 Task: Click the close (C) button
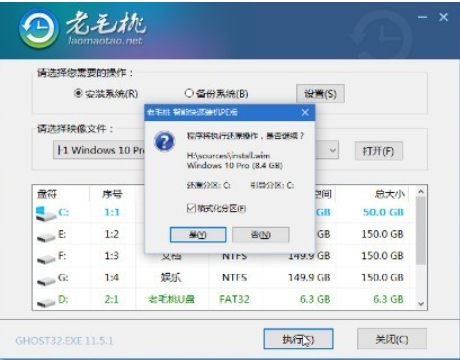(x=392, y=339)
